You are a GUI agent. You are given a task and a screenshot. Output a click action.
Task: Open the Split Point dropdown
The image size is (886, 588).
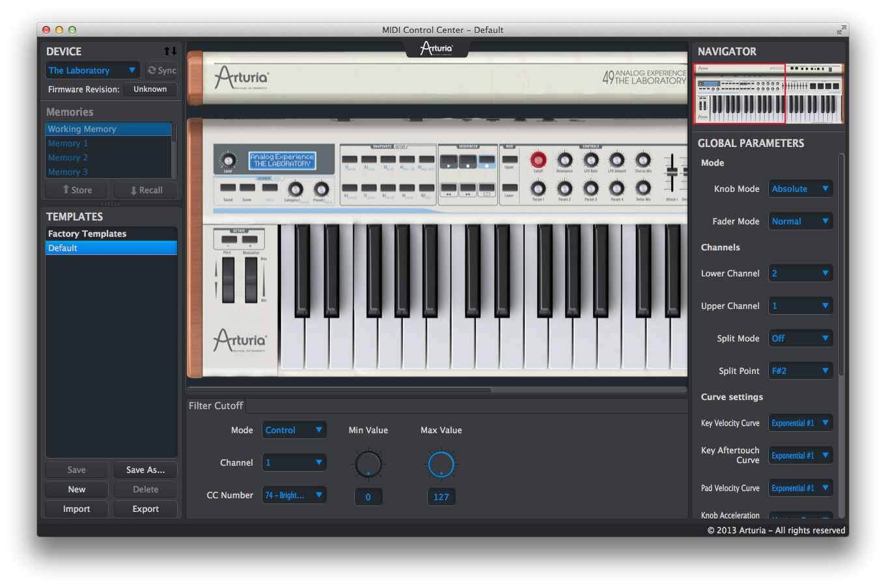(x=800, y=370)
